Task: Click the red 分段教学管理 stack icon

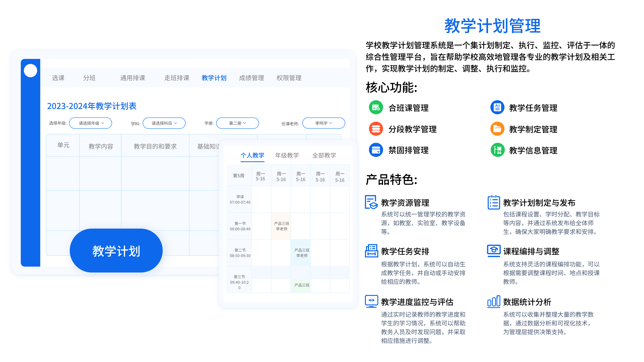Action: click(376, 129)
